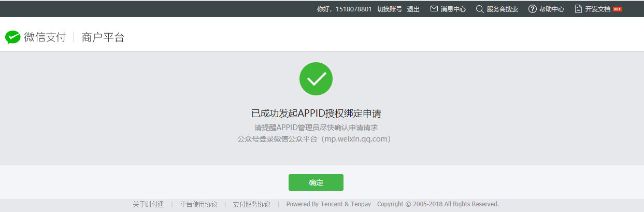This screenshot has height=212, width=644.
Task: Log out with 退出 link
Action: click(x=413, y=9)
